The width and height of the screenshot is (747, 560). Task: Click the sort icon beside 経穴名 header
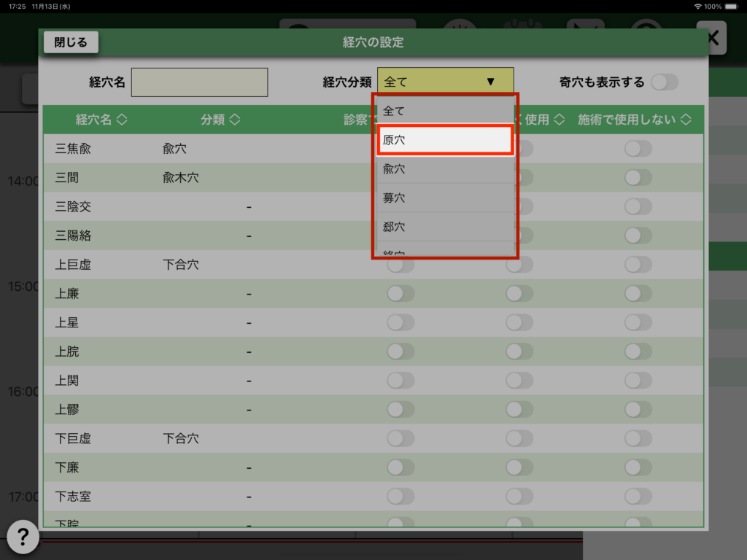[x=122, y=120]
